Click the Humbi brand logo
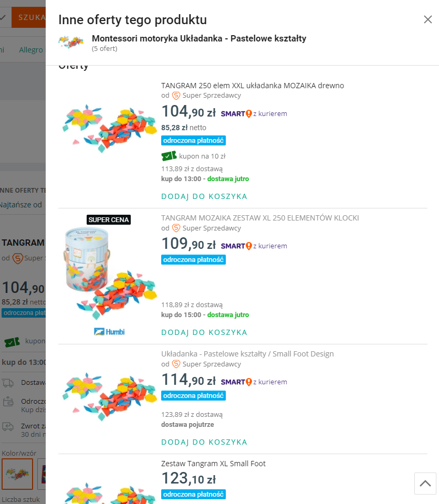The width and height of the screenshot is (439, 504). point(109,331)
